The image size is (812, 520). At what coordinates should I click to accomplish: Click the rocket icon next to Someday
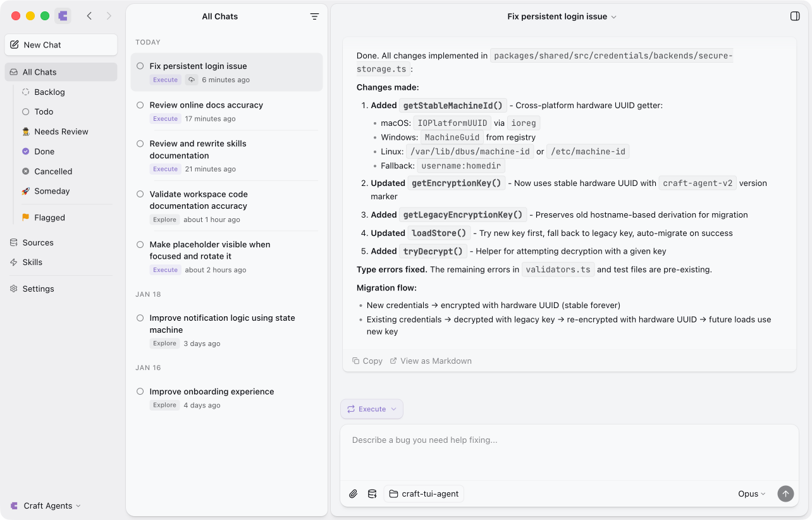[x=26, y=191]
